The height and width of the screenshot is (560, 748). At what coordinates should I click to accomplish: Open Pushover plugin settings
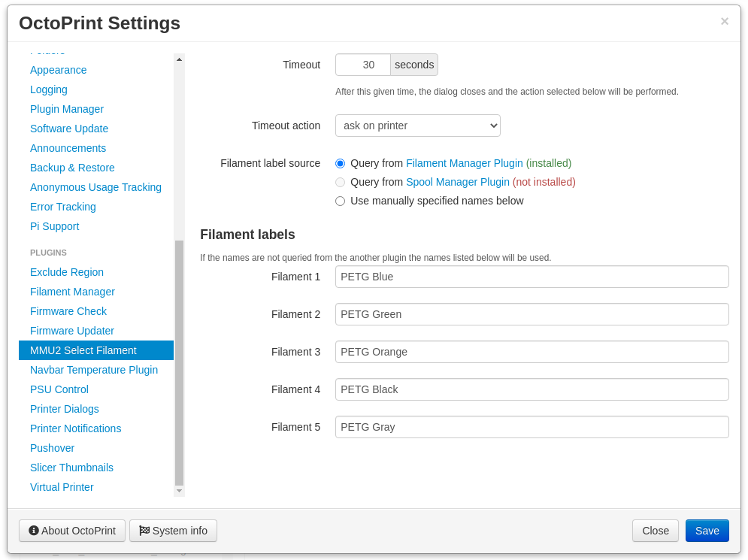[x=52, y=449]
